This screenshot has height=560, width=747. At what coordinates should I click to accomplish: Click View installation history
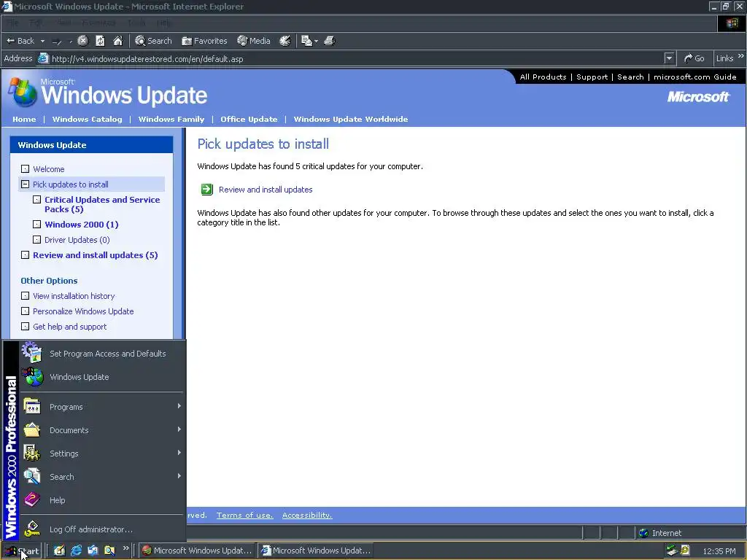pyautogui.click(x=74, y=296)
